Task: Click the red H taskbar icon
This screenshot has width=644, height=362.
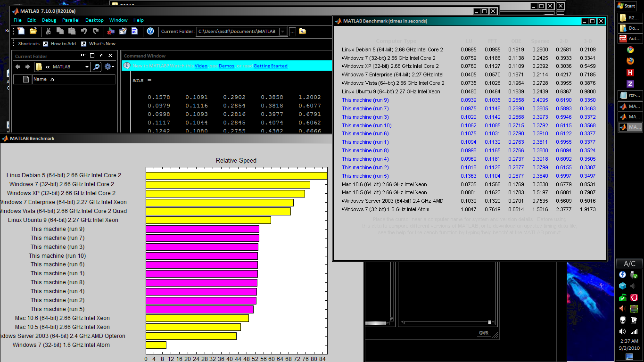Action: click(x=630, y=72)
